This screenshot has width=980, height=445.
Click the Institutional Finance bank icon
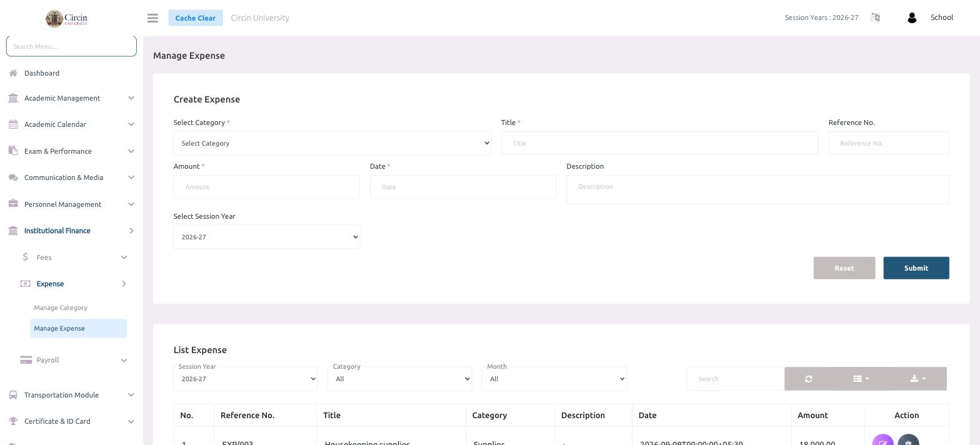(x=13, y=231)
